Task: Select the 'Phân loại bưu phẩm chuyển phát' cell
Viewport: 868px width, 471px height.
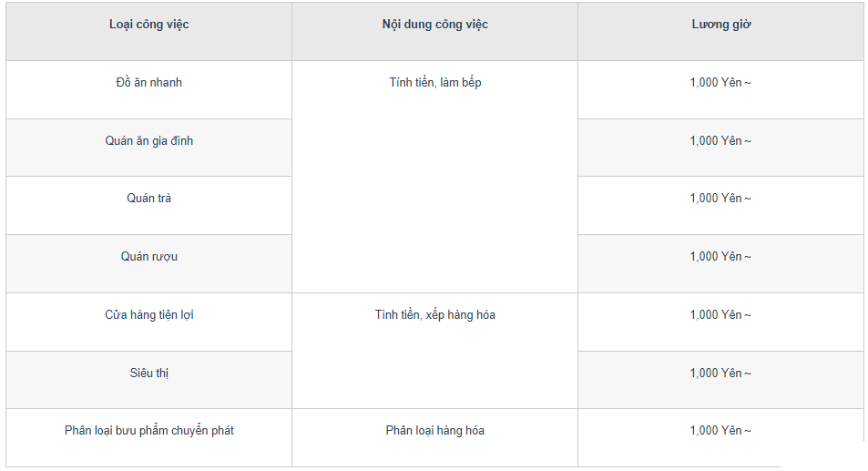Action: tap(148, 438)
